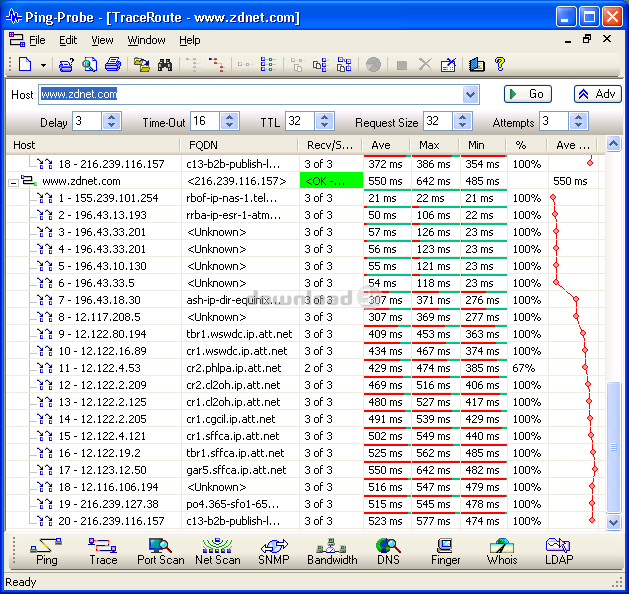This screenshot has width=629, height=594.
Task: Open the DNS lookup tool
Action: (x=388, y=551)
